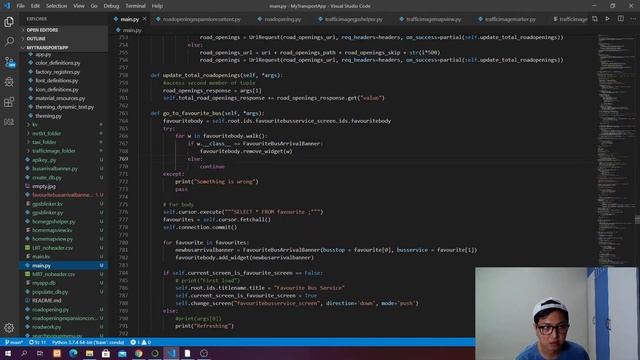Image resolution: width=640 pixels, height=360 pixels.
Task: Open the File menu
Action: (x=21, y=6)
